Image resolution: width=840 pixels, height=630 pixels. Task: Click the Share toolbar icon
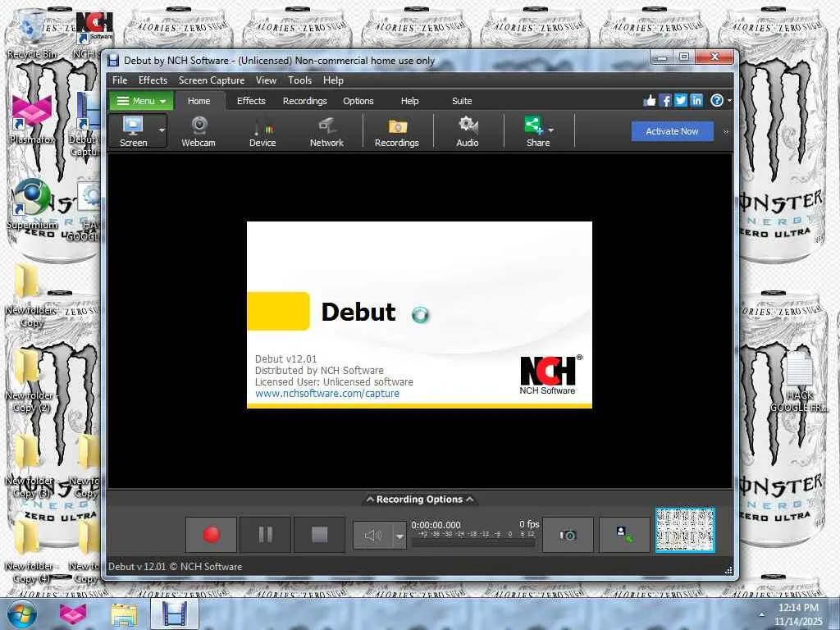tap(534, 131)
